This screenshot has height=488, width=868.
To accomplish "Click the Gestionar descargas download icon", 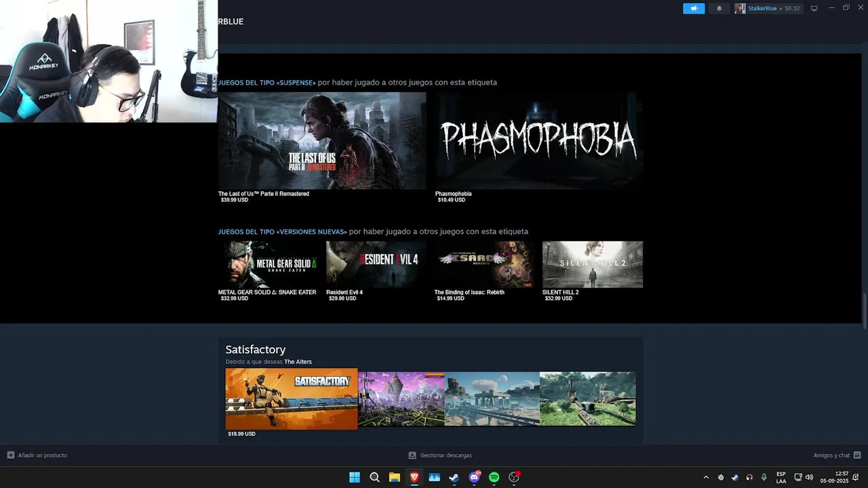I will point(412,455).
